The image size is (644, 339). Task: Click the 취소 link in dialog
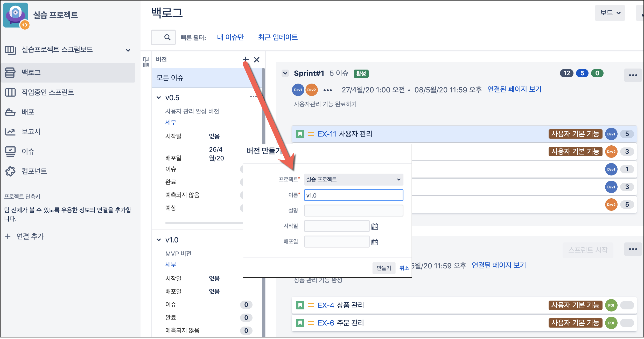404,268
